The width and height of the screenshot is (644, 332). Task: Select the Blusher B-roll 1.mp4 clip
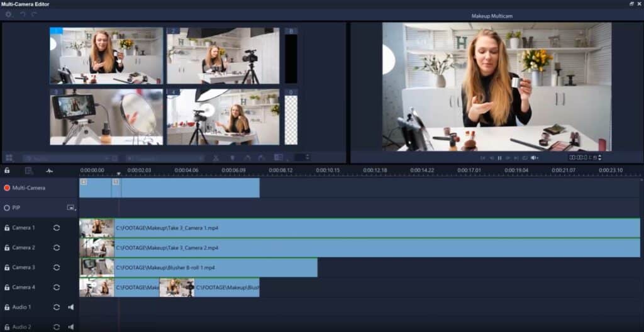(x=198, y=267)
